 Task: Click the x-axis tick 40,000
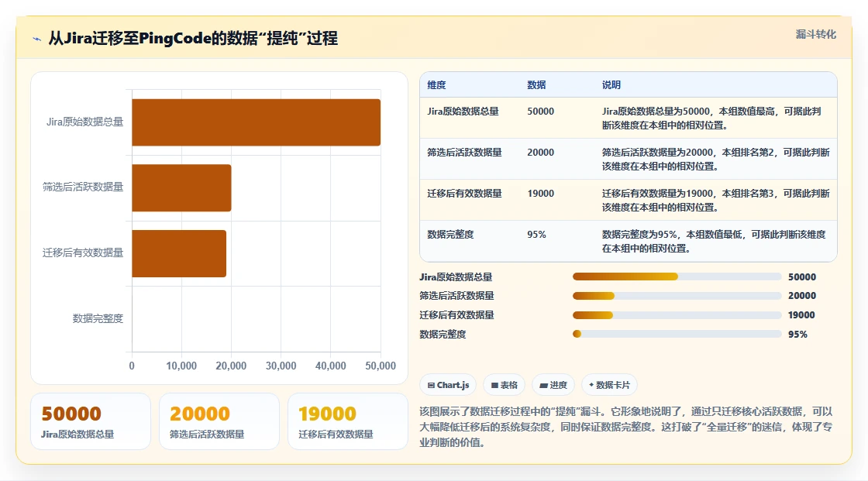[330, 366]
